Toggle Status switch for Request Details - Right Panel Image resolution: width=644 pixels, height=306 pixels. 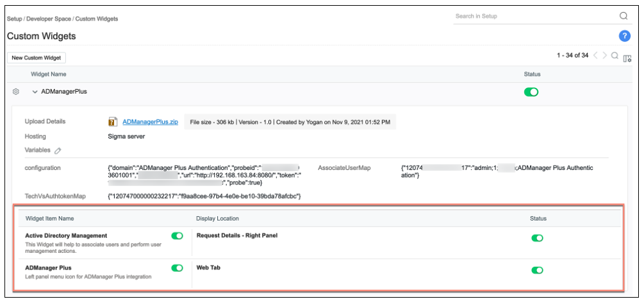537,238
